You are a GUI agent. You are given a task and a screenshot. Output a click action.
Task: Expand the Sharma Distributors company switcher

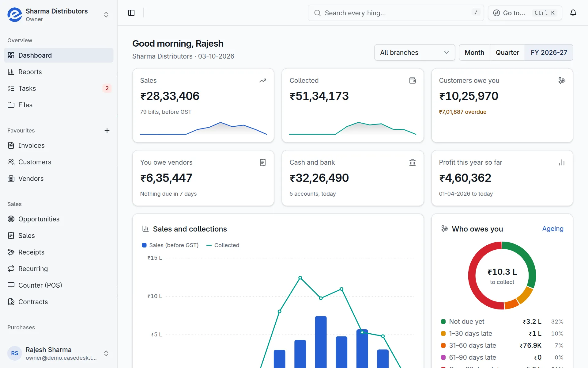pos(106,15)
